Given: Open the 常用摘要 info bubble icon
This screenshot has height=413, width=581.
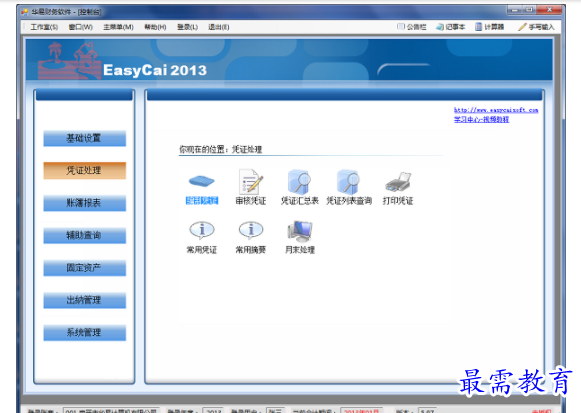Looking at the screenshot, I should (251, 230).
